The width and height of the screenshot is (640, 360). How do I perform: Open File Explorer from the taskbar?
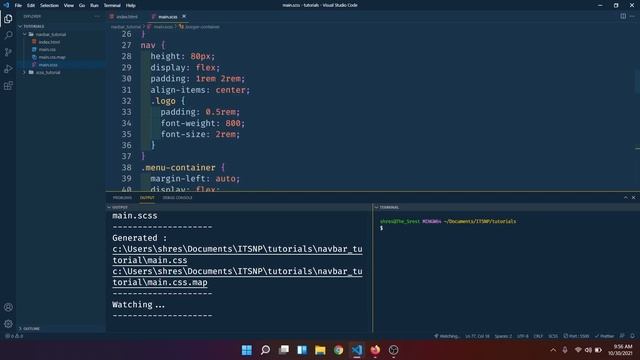point(320,350)
